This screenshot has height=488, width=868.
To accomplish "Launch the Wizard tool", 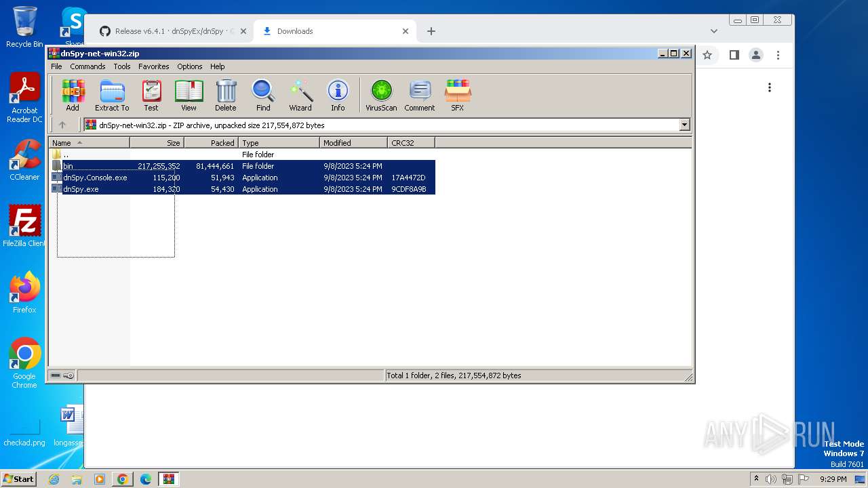I will pos(300,96).
